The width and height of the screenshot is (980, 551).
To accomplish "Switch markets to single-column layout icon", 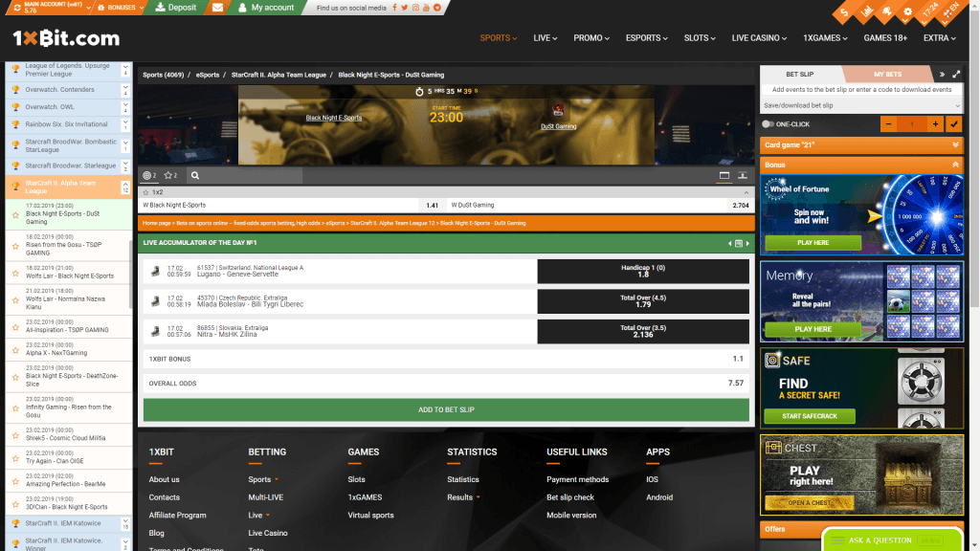I will coord(724,176).
